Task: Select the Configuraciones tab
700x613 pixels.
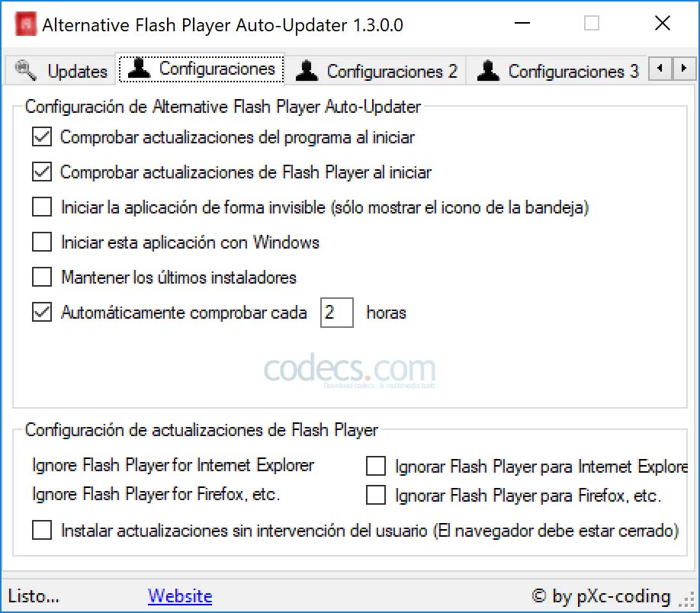Action: tap(201, 69)
